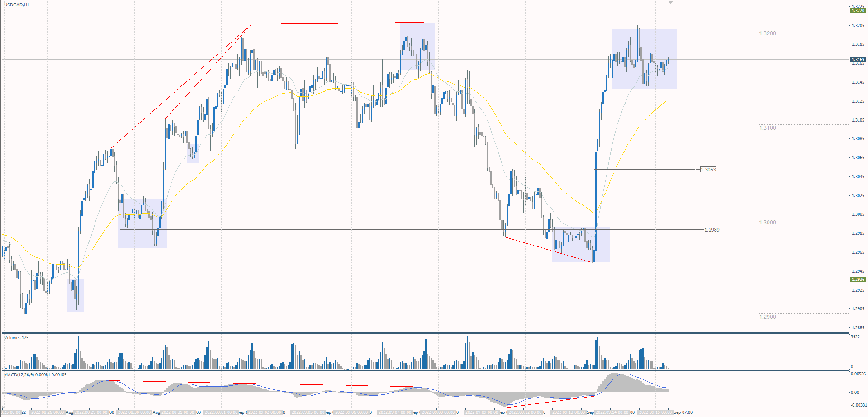Click the 2022.08.29 00:00 date label
This screenshot has width=868, height=417.
[x=91, y=412]
